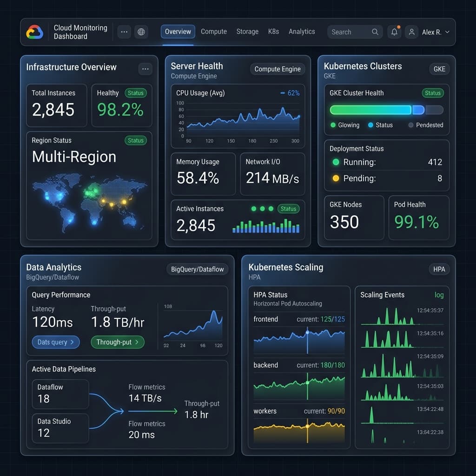The width and height of the screenshot is (476, 476).
Task: Click the HPA badge
Action: coord(439,269)
